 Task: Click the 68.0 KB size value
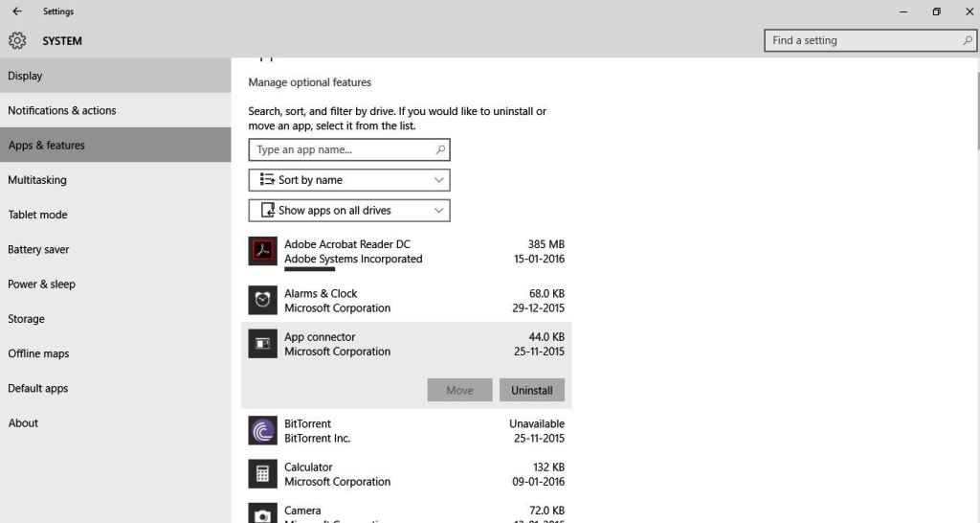546,293
